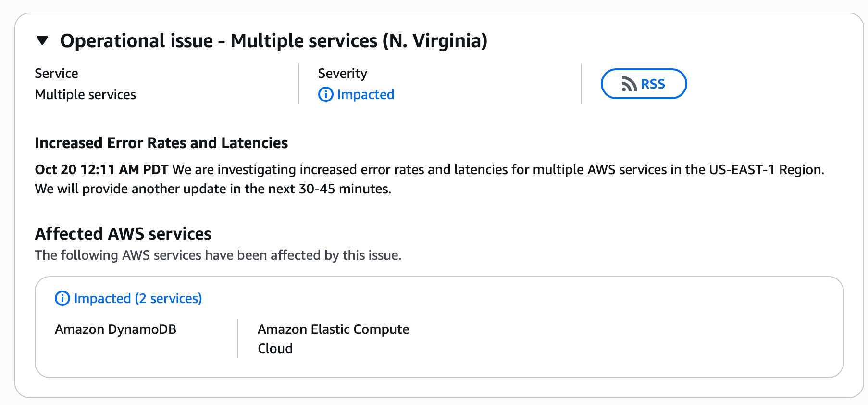Click the RSS feed wave icon
The height and width of the screenshot is (405, 868).
629,84
